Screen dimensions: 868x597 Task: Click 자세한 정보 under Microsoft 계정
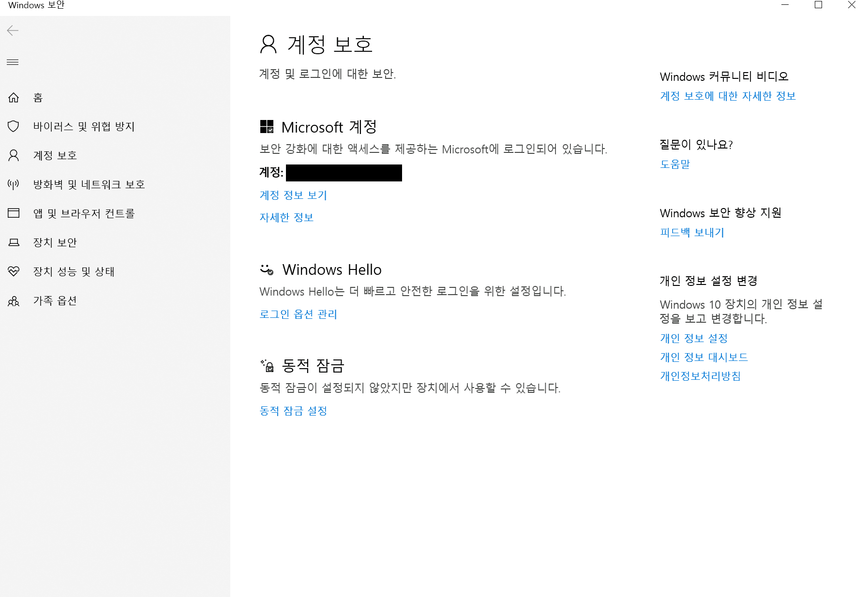(286, 218)
